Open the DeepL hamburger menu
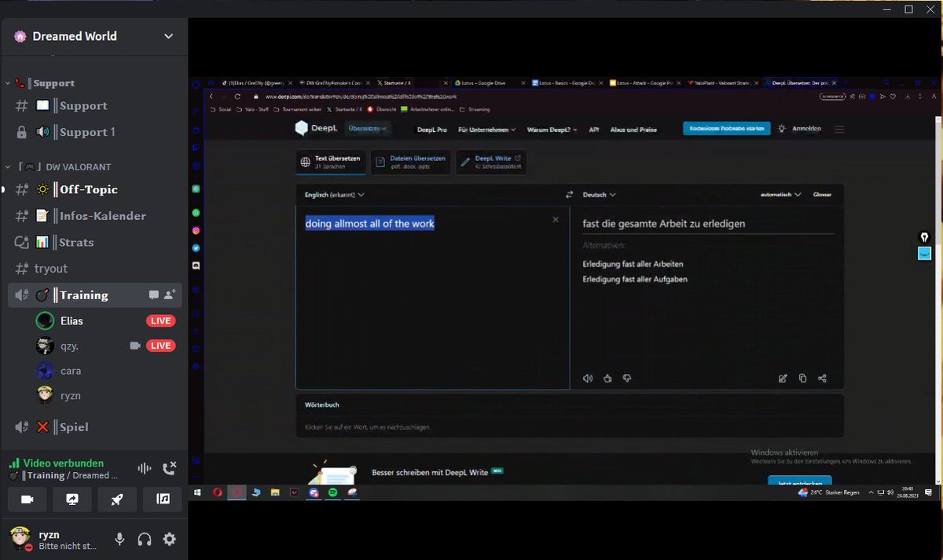The image size is (943, 560). tap(839, 129)
